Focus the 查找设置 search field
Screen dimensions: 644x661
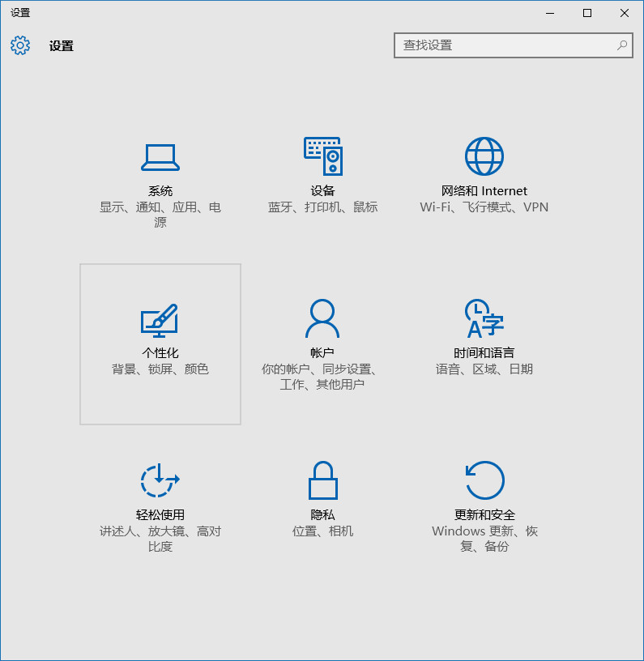coord(506,45)
